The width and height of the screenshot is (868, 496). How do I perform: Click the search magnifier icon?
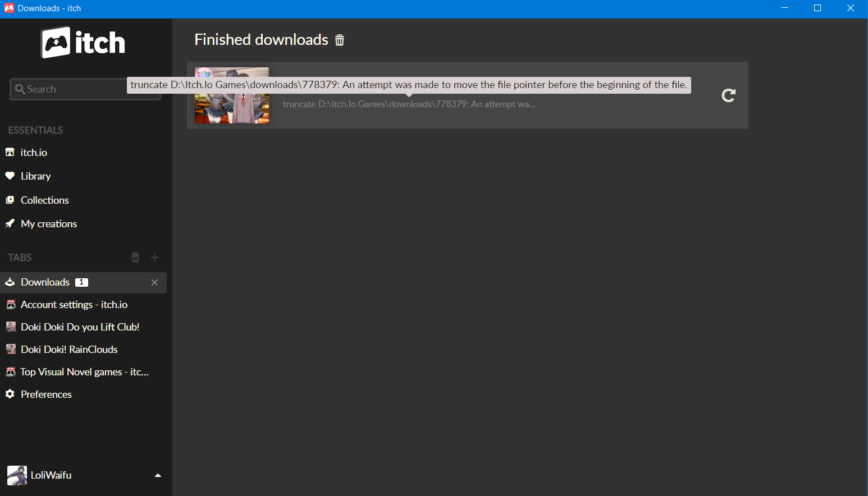tap(20, 89)
